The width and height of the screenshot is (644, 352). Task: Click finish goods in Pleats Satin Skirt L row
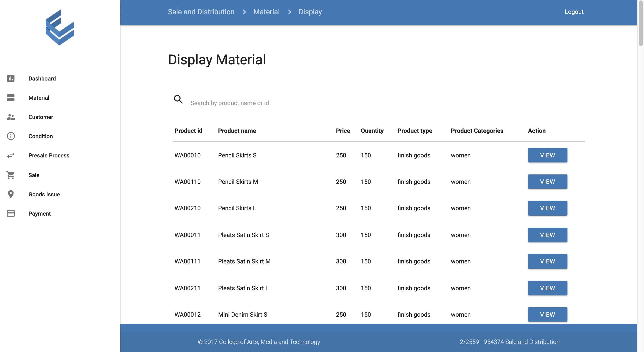tap(414, 288)
